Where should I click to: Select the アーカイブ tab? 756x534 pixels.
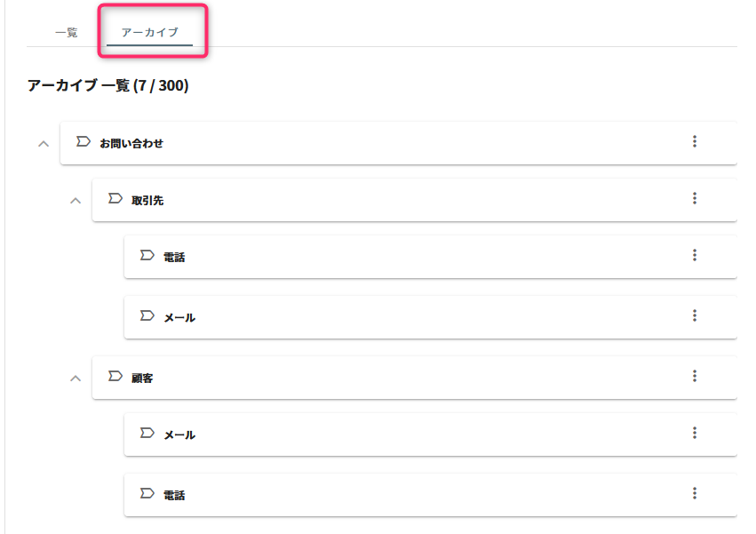[x=149, y=33]
